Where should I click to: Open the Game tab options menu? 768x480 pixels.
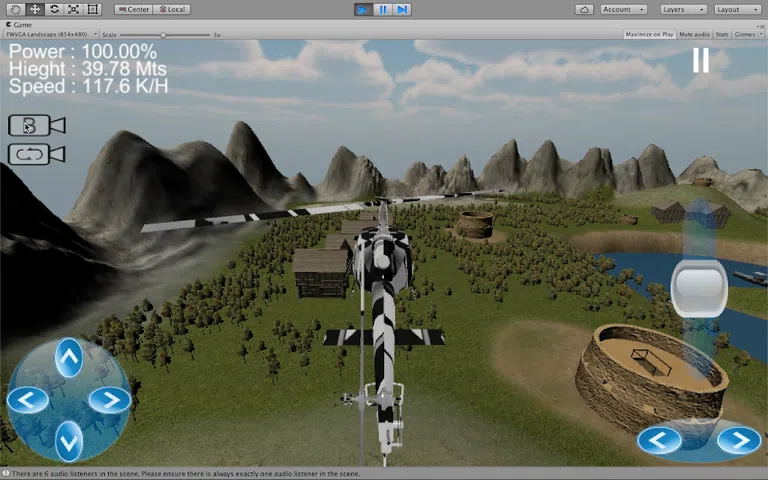coord(760,25)
